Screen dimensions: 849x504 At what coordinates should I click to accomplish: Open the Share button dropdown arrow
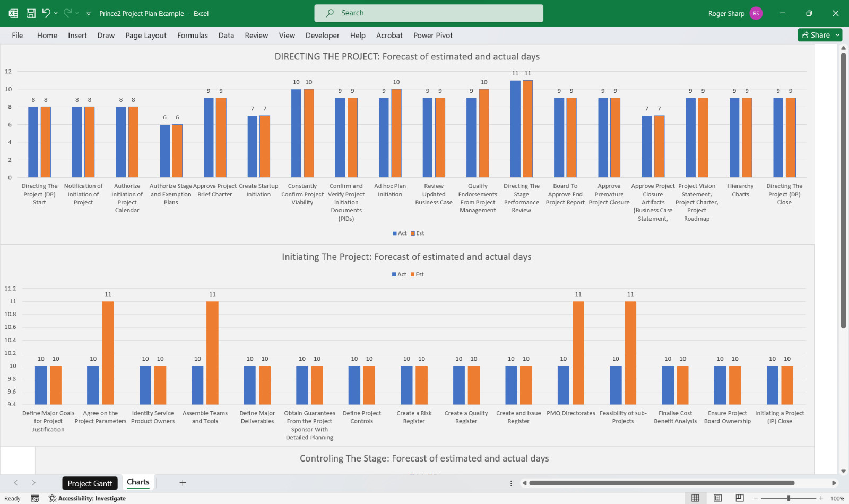[838, 35]
